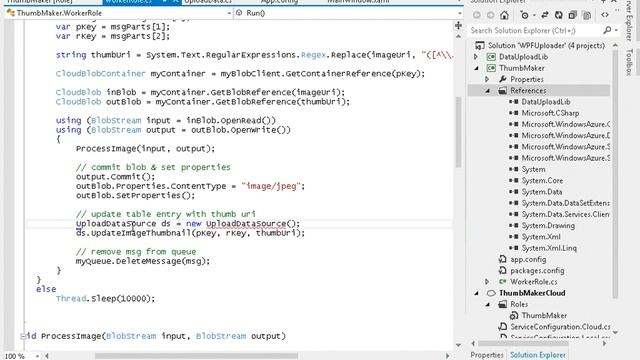Click the editor split-window handle
640x360 pixels.
coord(458,26)
